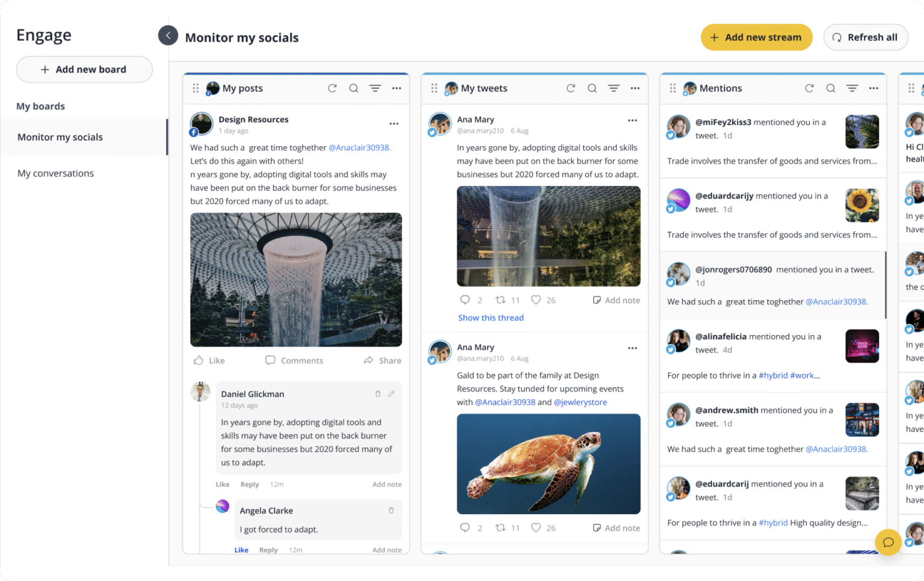Screen dimensions: 924x581
Task: Click the Add new stream button
Action: pyautogui.click(x=756, y=37)
